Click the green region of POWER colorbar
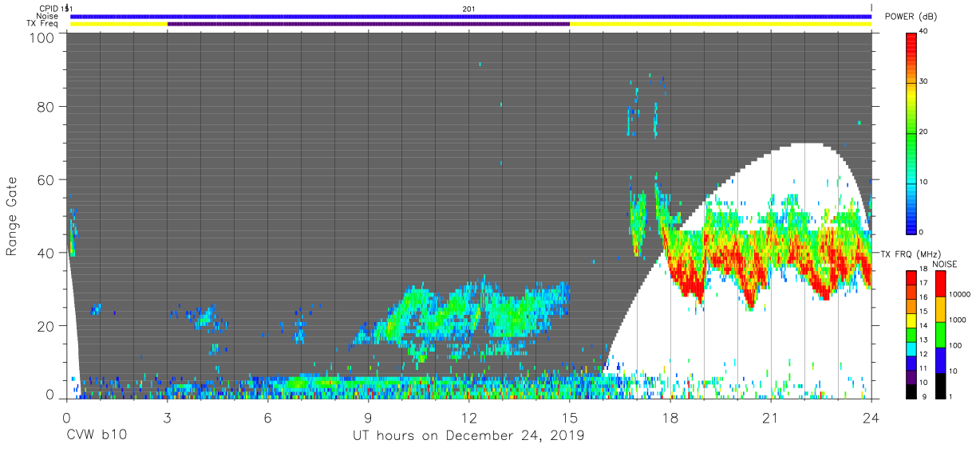The height and width of the screenshot is (452, 980). (x=911, y=136)
